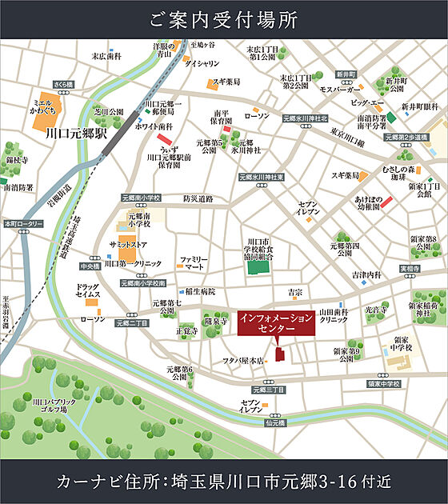448x504 pixels.
Task: Select the 川口パブリックゴルフ場 label
Action: coord(54,406)
